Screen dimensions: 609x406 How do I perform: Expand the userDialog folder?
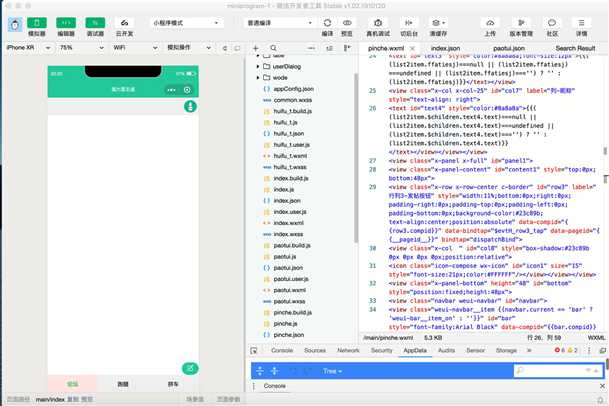pos(258,66)
